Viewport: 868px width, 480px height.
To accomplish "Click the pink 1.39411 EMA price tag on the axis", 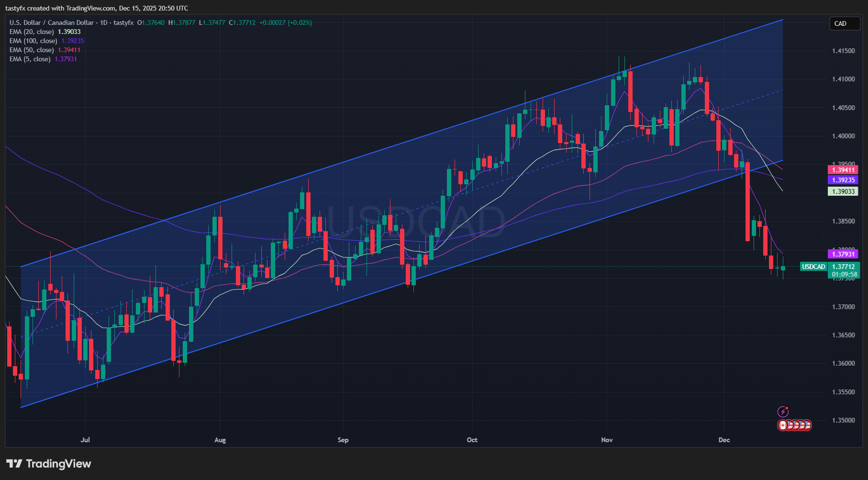I will tap(844, 170).
